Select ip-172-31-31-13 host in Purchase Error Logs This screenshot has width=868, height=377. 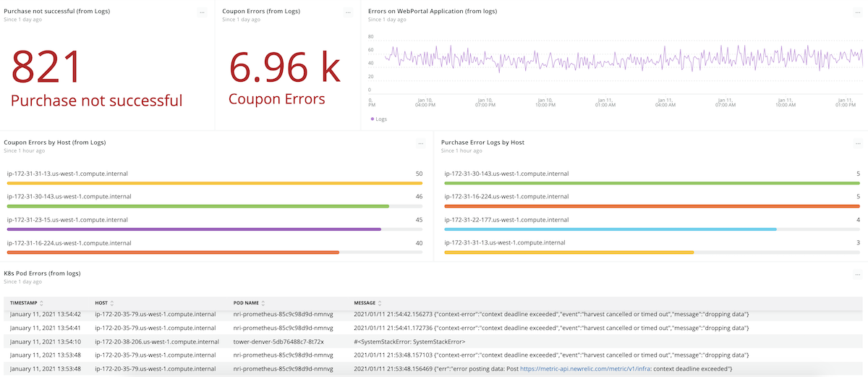click(x=504, y=243)
